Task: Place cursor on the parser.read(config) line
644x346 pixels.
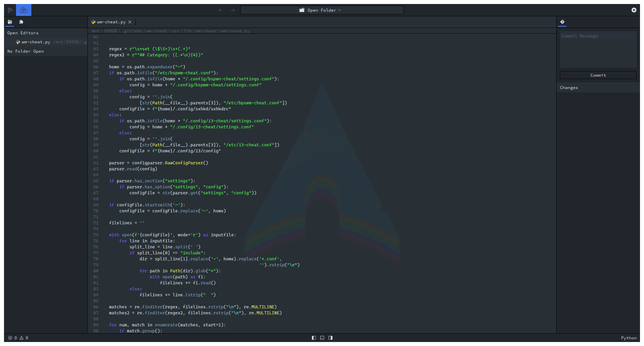Action: point(133,169)
